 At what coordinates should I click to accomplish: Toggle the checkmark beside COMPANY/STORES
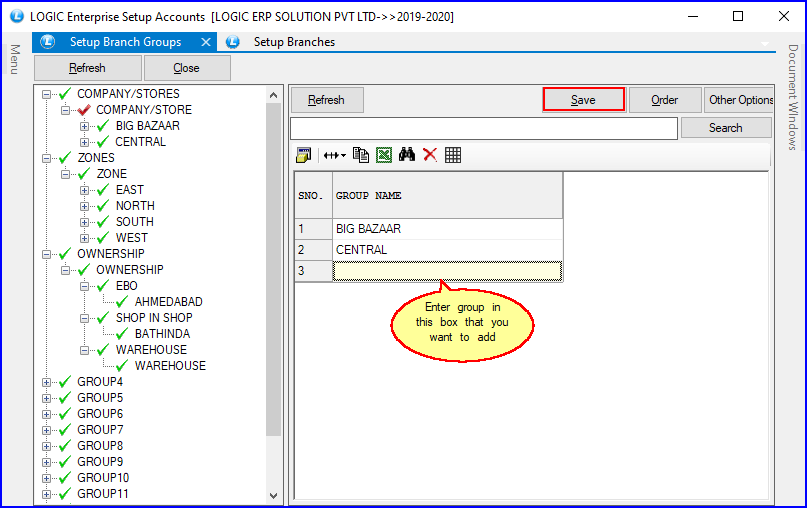[x=65, y=94]
